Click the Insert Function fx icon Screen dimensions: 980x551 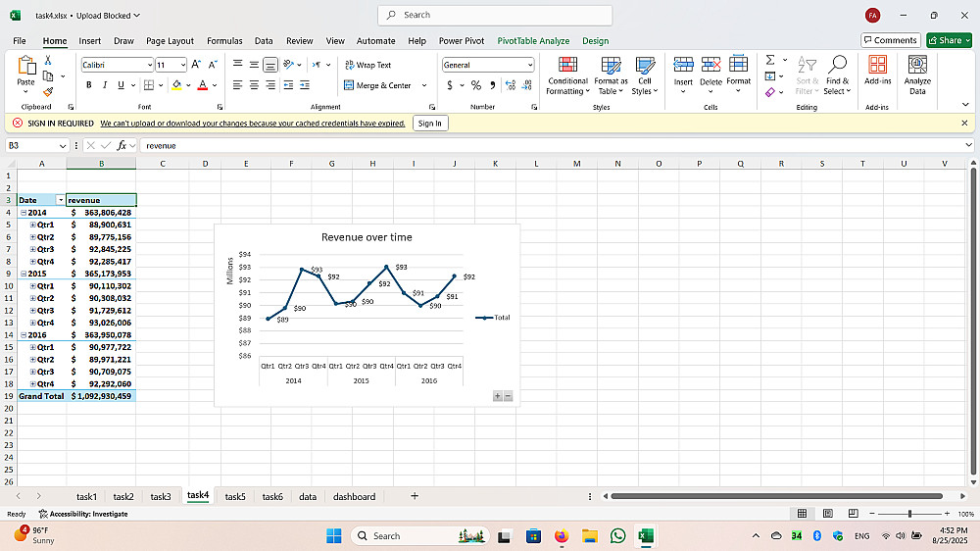coord(122,145)
